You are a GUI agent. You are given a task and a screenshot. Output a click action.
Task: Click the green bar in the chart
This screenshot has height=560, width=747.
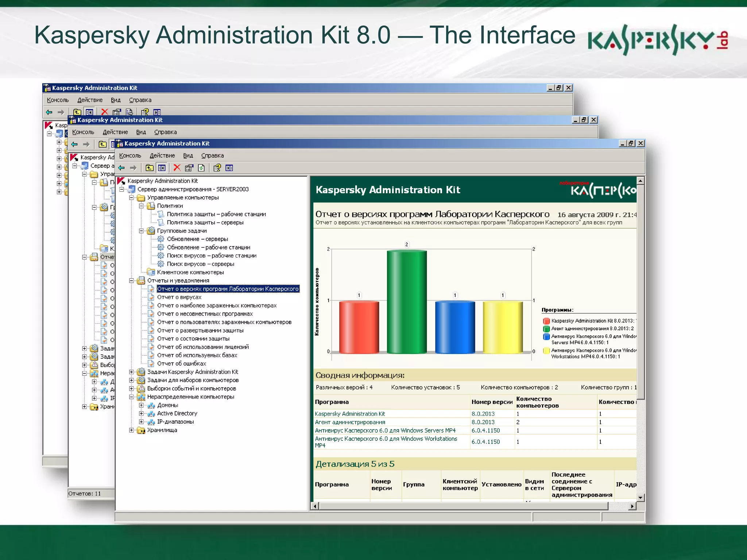point(407,302)
